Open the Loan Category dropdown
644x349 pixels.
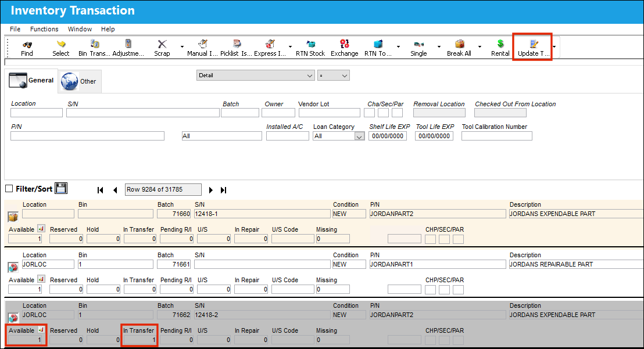coord(359,136)
